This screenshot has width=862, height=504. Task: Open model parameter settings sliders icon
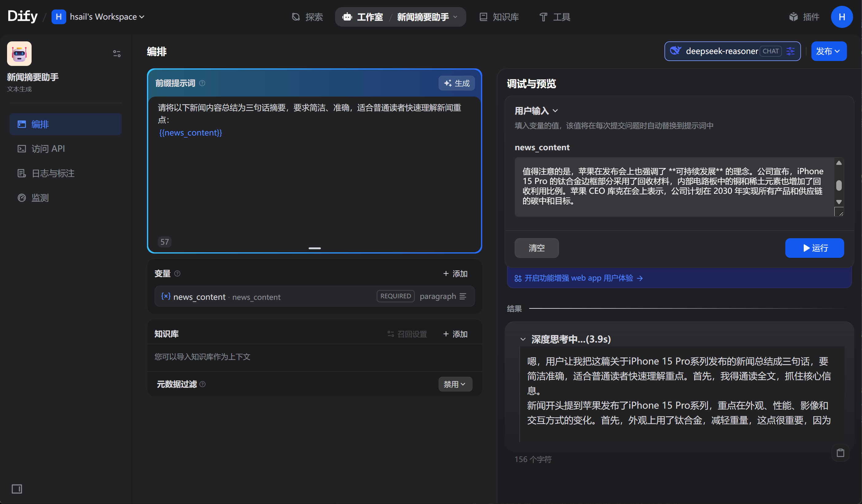click(791, 51)
